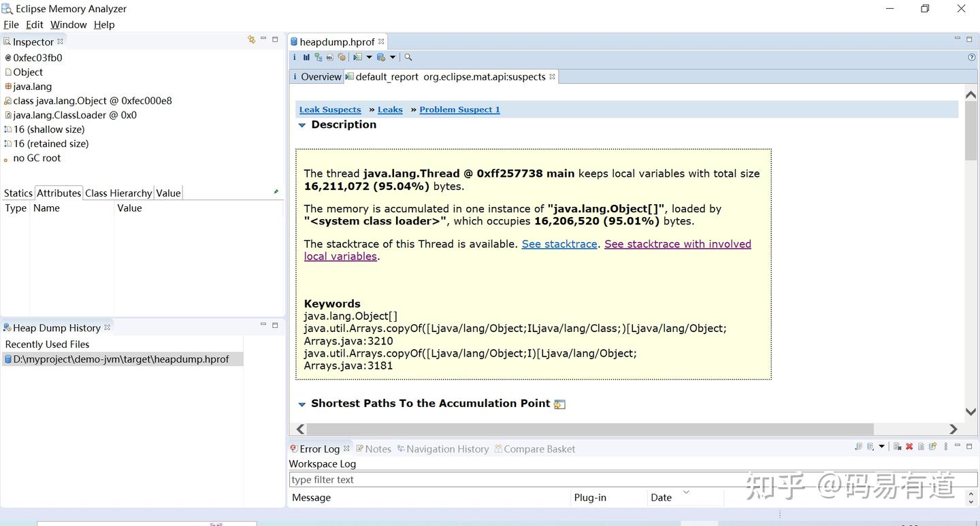Click the magnifier find-object icon
980x526 pixels.
(x=408, y=58)
